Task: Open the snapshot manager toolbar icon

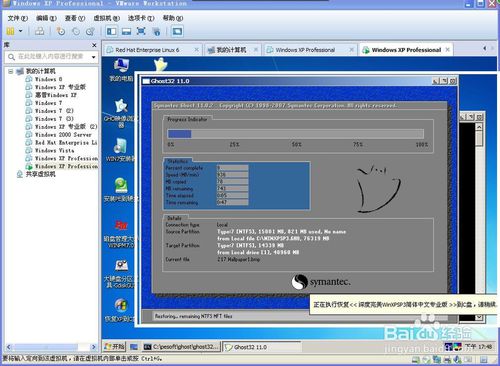Action: pos(90,31)
